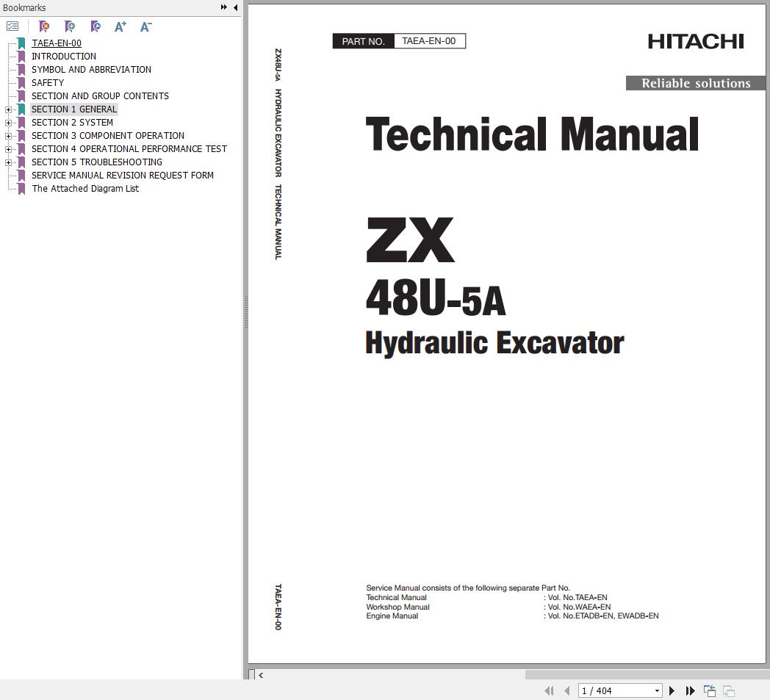Click bookmark flag beside SERVICE MANUAL REVISION REQUEST FORM
770x700 pixels.
pyautogui.click(x=21, y=176)
